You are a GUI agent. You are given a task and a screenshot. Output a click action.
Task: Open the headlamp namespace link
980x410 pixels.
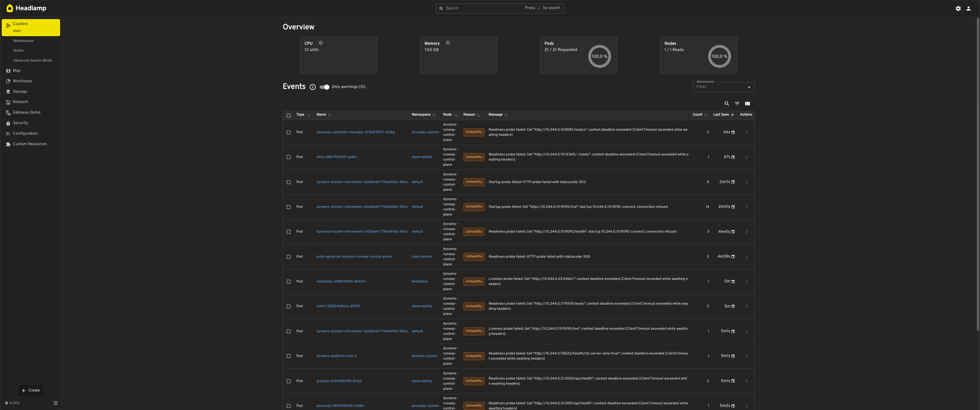pyautogui.click(x=420, y=281)
